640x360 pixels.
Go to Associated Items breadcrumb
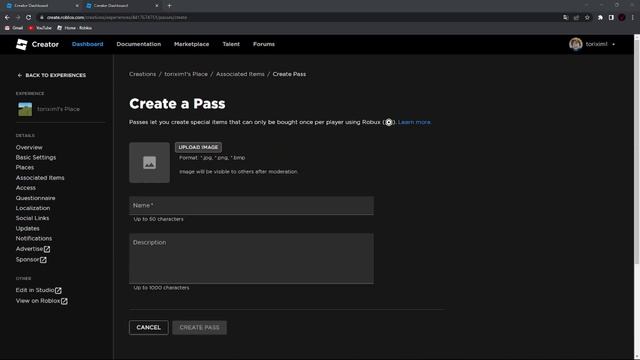(x=240, y=74)
